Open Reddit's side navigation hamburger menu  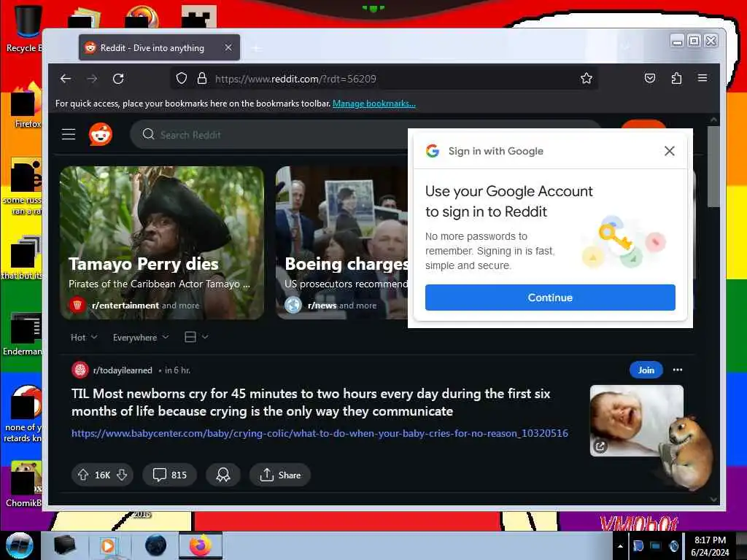click(69, 135)
